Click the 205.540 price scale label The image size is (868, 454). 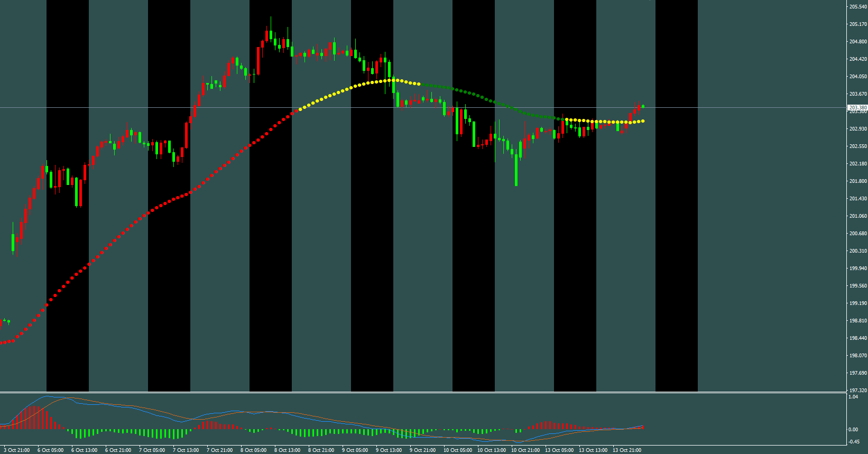857,7
